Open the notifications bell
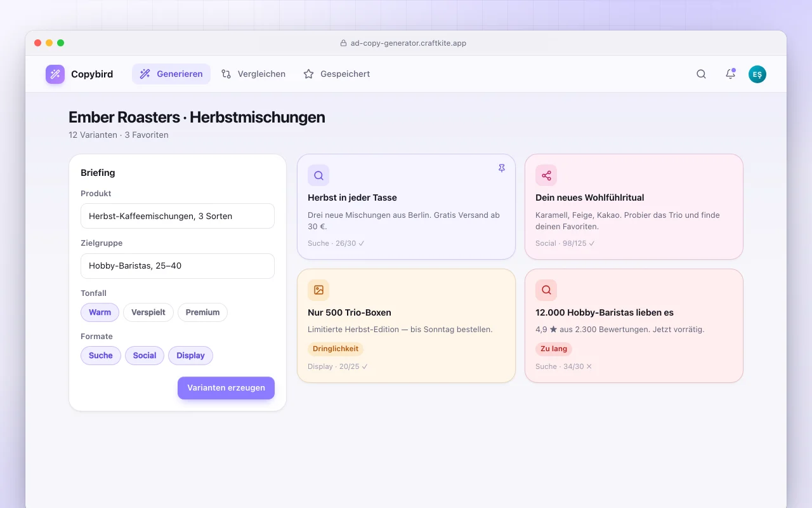The image size is (812, 508). (x=730, y=74)
